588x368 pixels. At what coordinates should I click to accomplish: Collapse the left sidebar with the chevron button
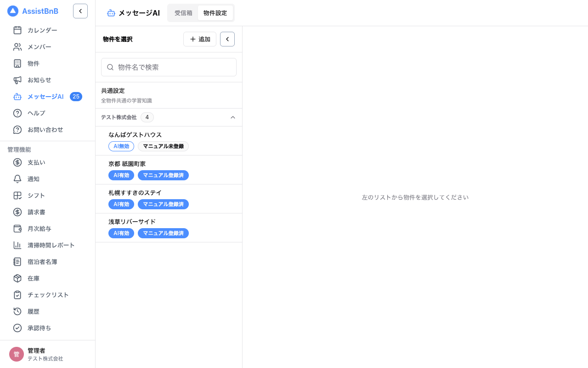click(80, 11)
